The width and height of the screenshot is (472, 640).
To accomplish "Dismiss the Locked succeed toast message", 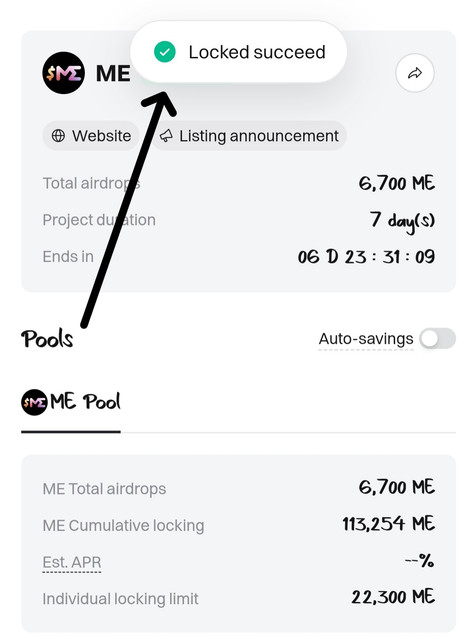I will 238,52.
